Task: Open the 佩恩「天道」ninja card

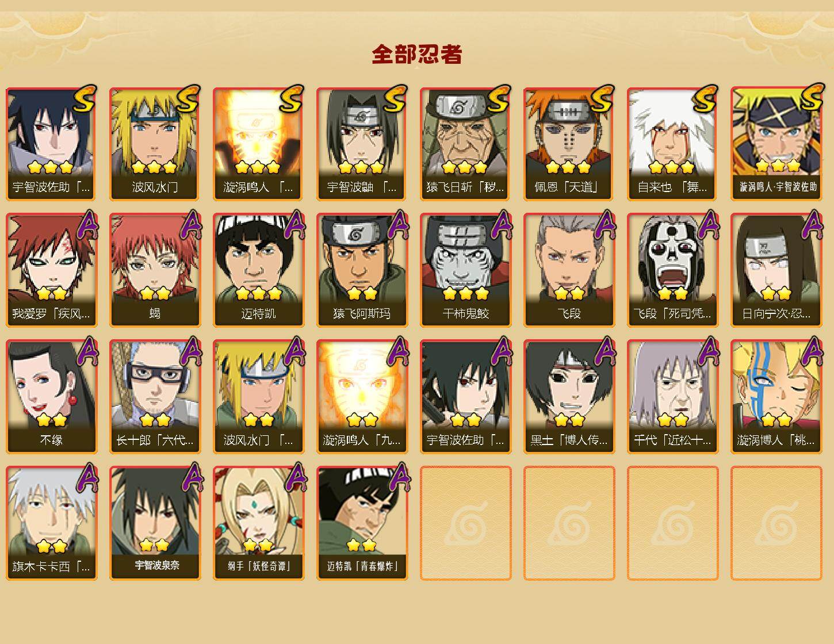Action: [x=569, y=144]
